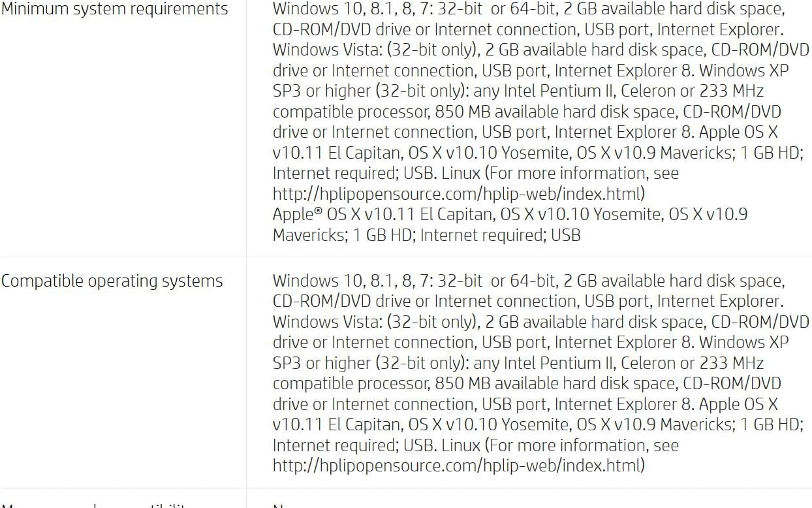Click the "Minimum system requirements" row label

(x=114, y=9)
